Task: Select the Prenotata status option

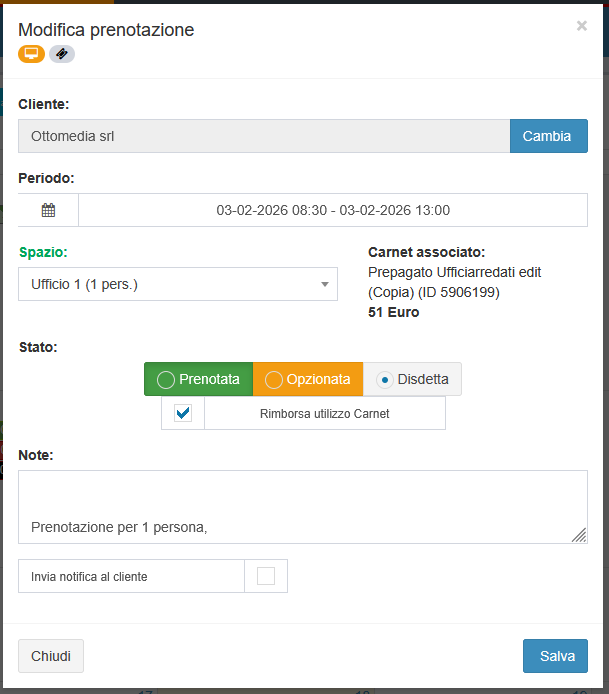Action: [198, 379]
